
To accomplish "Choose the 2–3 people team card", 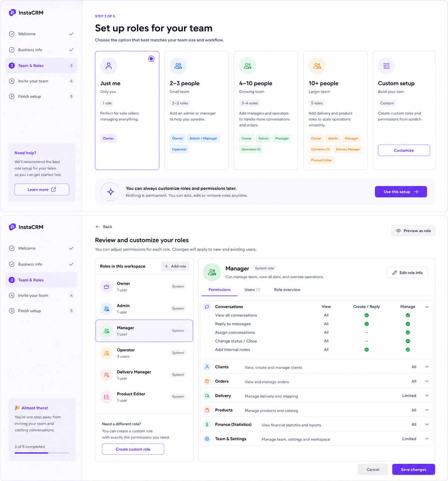I will 197,110.
